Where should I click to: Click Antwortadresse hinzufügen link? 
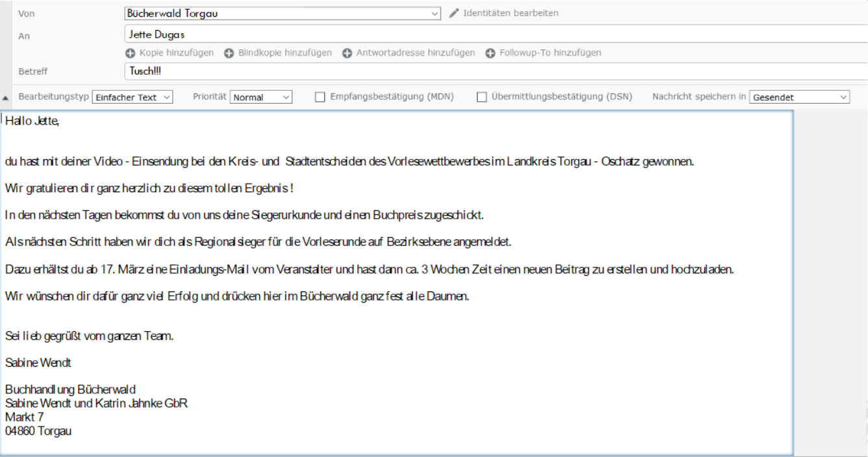pyautogui.click(x=416, y=53)
